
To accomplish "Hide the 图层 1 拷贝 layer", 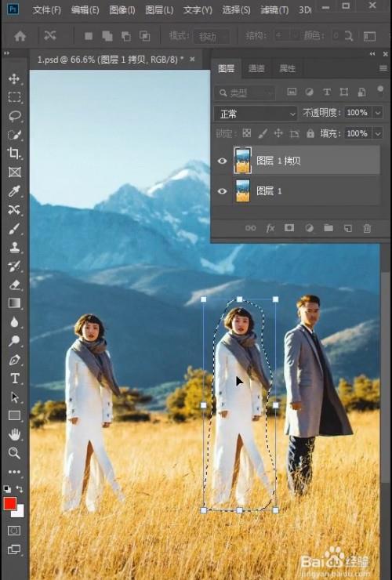I will 222,161.
